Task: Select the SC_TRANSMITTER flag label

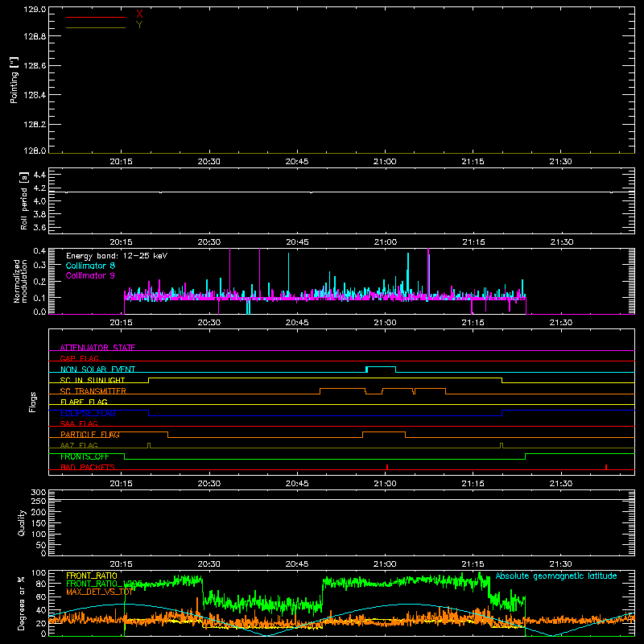Action: click(x=93, y=391)
